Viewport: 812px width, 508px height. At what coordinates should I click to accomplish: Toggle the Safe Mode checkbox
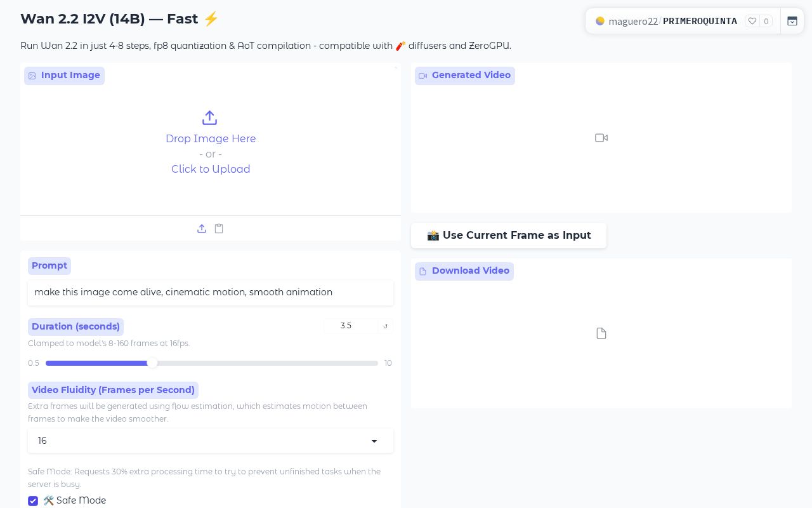pos(33,501)
